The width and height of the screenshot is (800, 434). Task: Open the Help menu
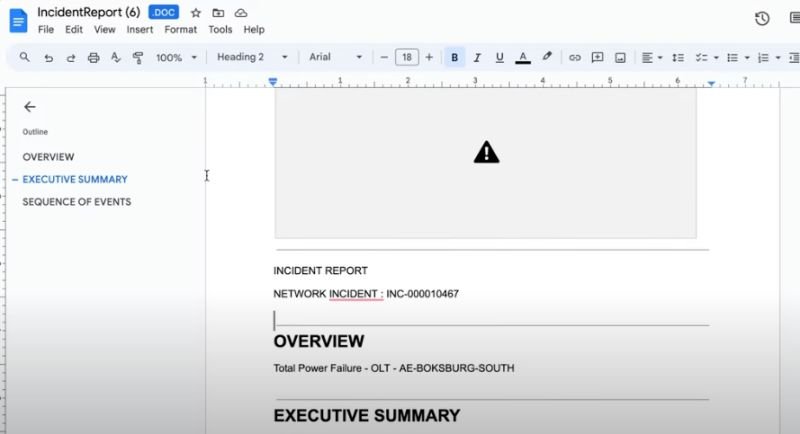pyautogui.click(x=254, y=30)
